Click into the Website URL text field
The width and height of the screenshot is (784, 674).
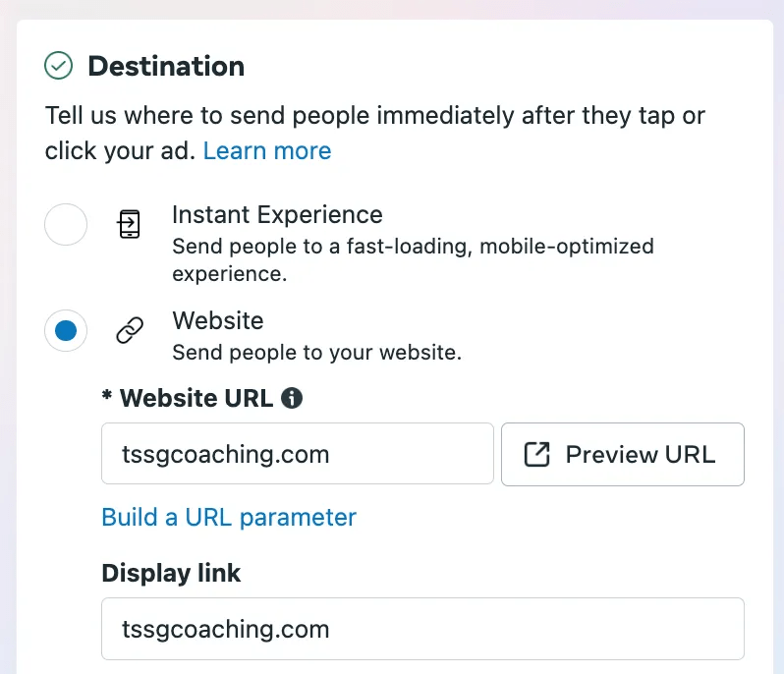click(297, 454)
